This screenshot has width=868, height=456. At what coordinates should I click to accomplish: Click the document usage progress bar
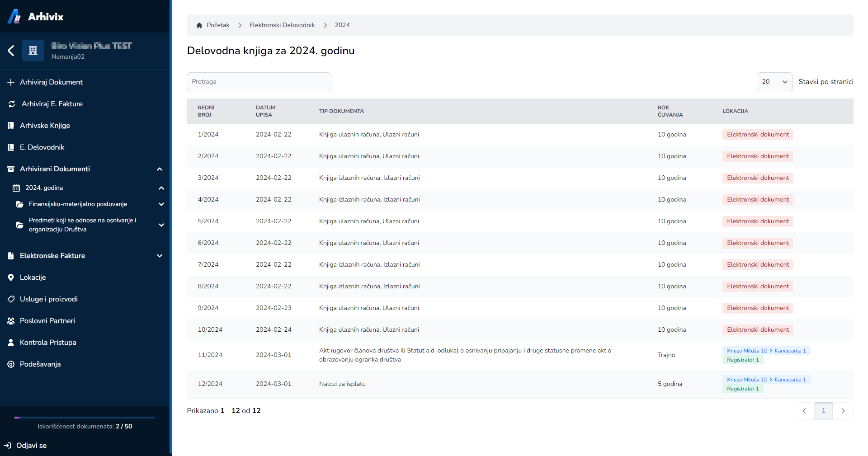pos(85,418)
